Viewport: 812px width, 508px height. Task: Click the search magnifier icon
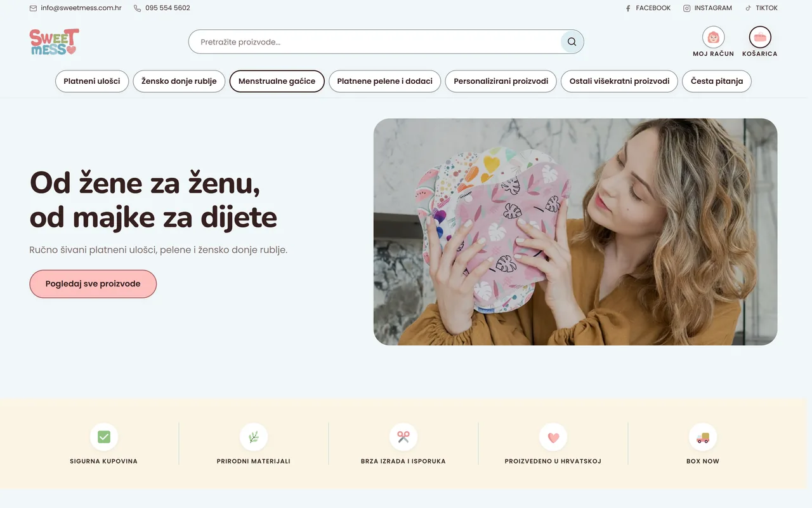[x=572, y=42]
